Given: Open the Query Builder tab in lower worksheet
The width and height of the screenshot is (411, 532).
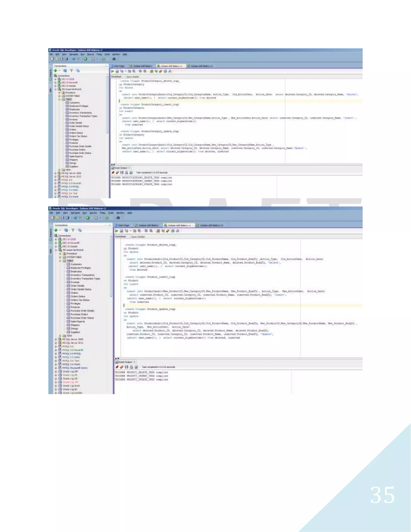Looking at the screenshot, I should coord(138,236).
